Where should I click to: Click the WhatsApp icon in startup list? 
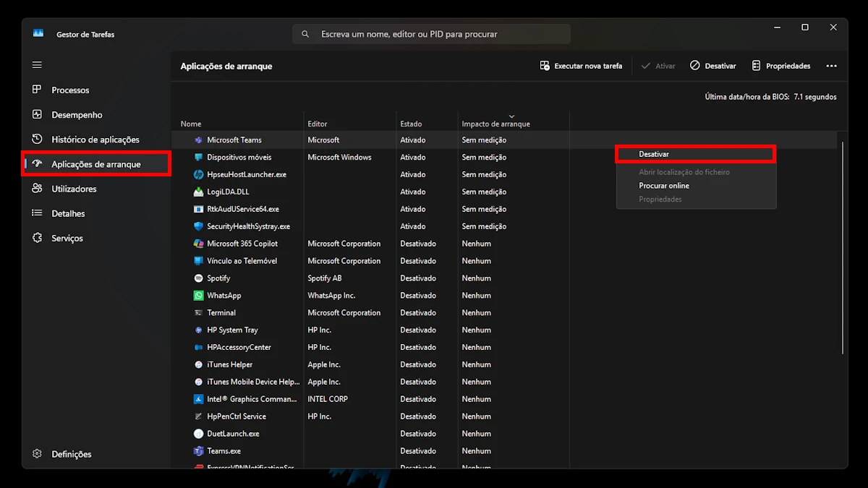199,296
